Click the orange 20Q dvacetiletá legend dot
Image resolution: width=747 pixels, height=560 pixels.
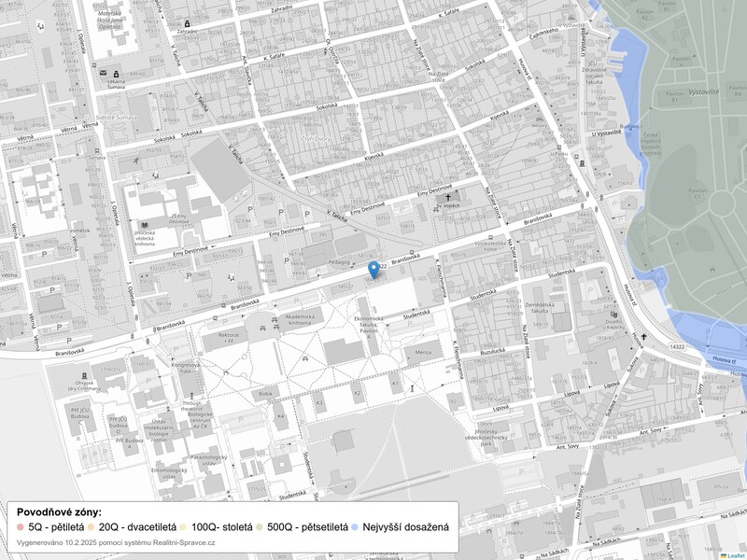[91, 527]
